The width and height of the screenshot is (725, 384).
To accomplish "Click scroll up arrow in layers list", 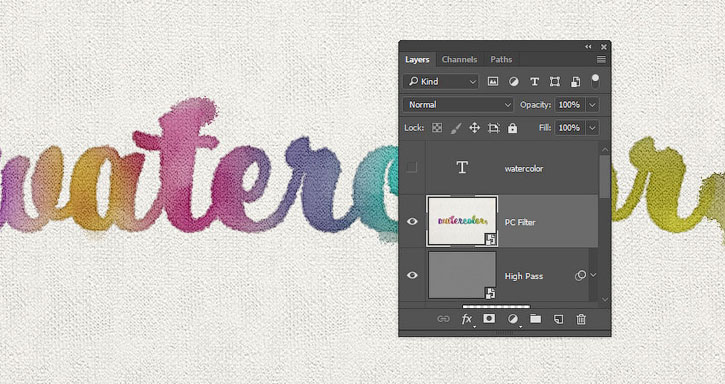I will 605,150.
